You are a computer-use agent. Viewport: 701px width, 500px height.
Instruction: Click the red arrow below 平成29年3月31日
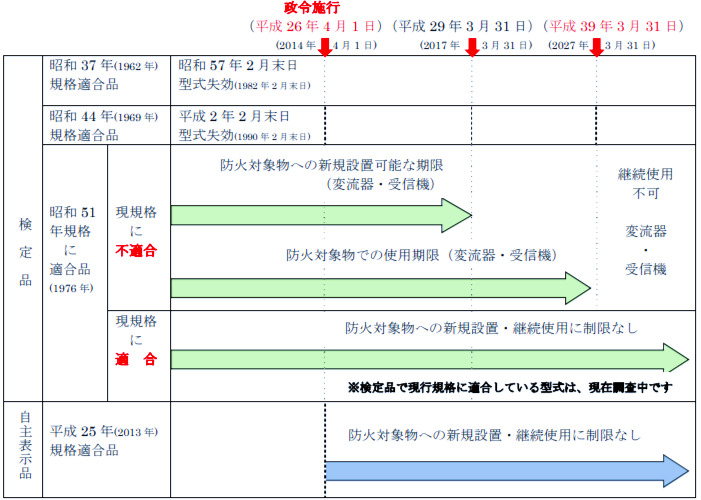[x=472, y=46]
